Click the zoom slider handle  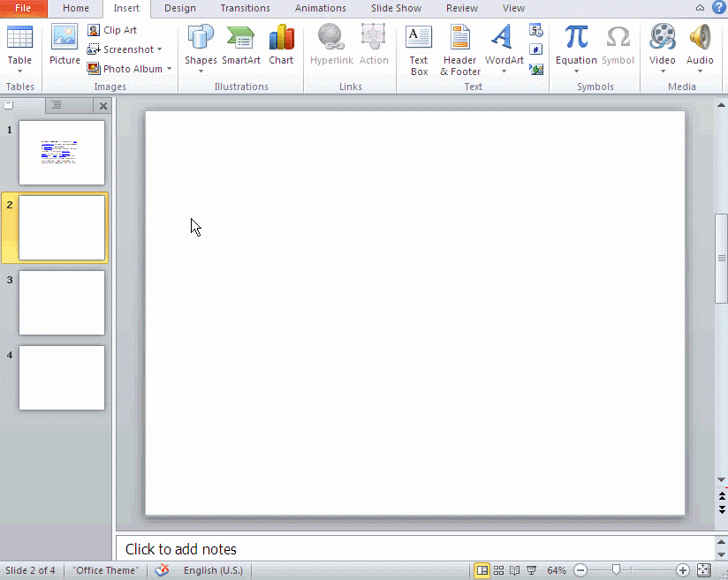(x=616, y=570)
